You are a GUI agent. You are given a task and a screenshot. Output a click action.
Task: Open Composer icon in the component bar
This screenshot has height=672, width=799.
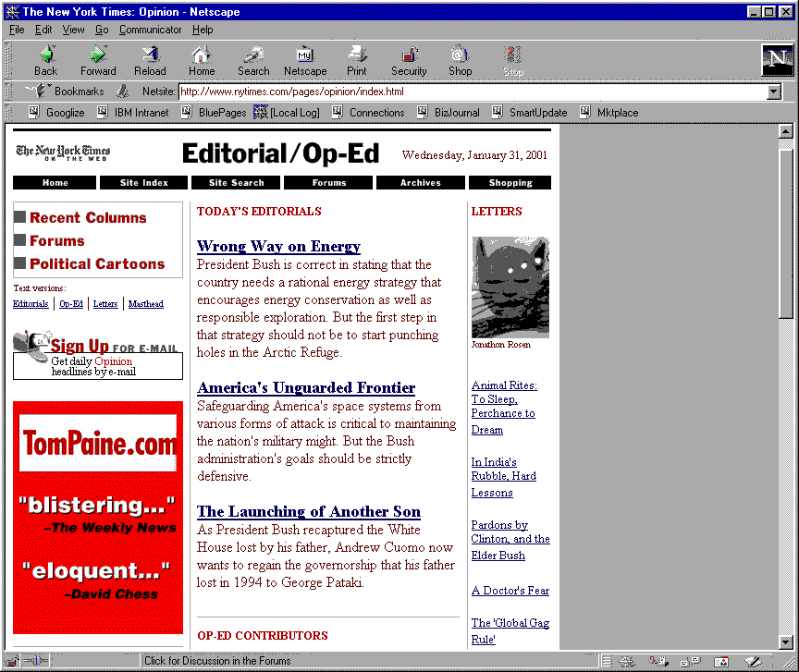point(753,661)
